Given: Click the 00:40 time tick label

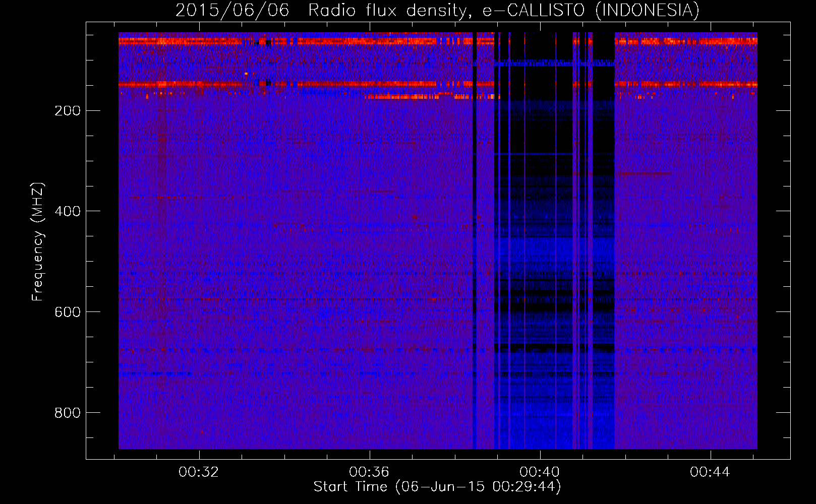Looking at the screenshot, I should click(540, 472).
